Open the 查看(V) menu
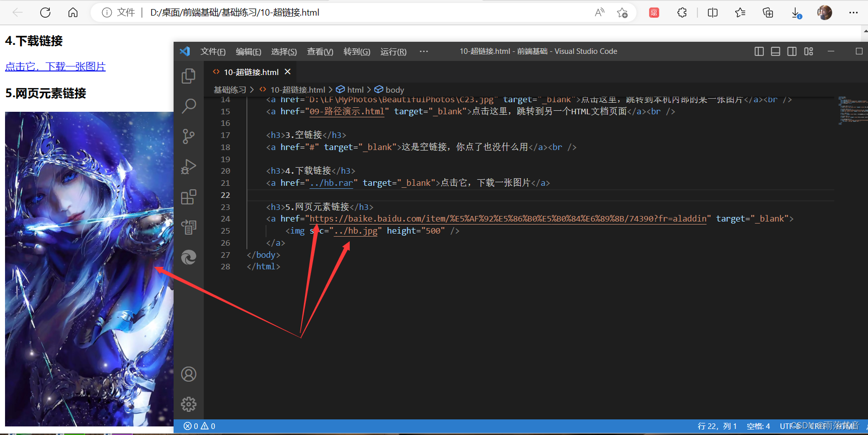868x435 pixels. coord(320,51)
